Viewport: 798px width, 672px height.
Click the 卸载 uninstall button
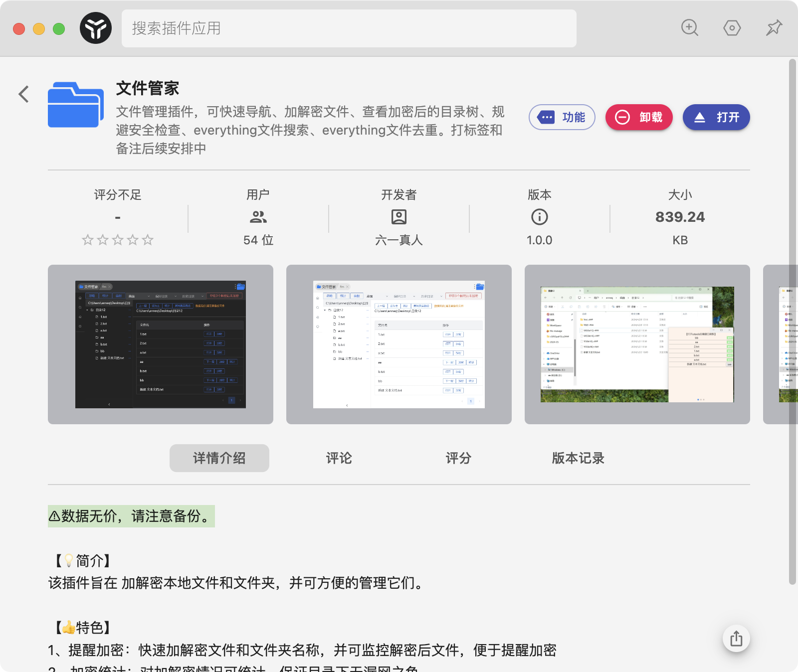(639, 117)
